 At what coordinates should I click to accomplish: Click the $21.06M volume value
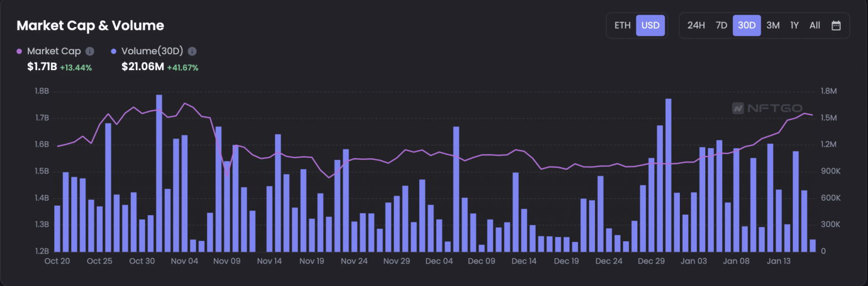[142, 67]
